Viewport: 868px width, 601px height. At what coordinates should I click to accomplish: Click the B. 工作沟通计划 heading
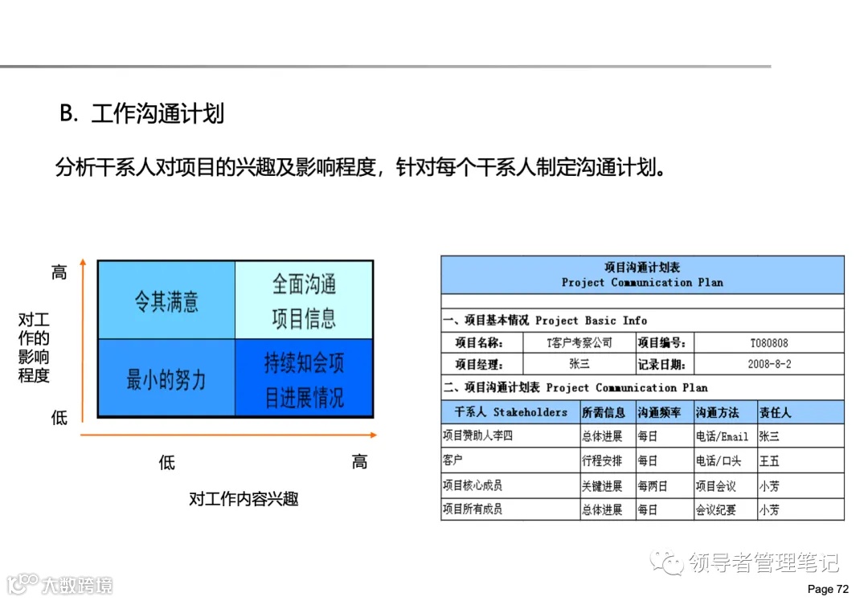click(142, 114)
